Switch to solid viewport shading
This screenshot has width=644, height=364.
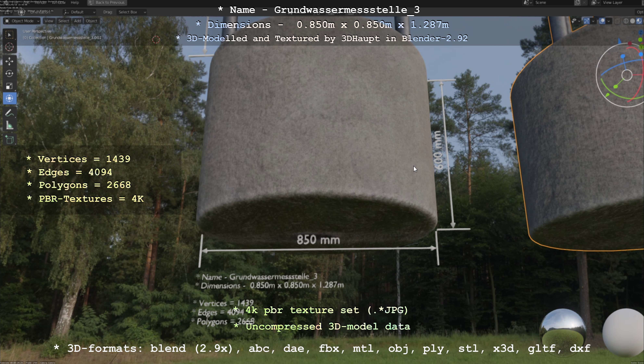632,21
